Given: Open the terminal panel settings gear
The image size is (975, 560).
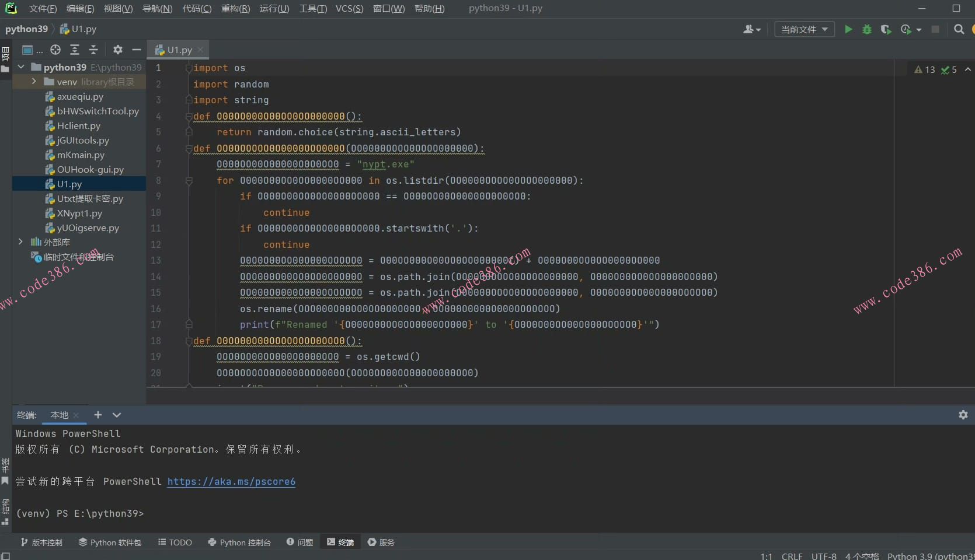Looking at the screenshot, I should click(963, 415).
